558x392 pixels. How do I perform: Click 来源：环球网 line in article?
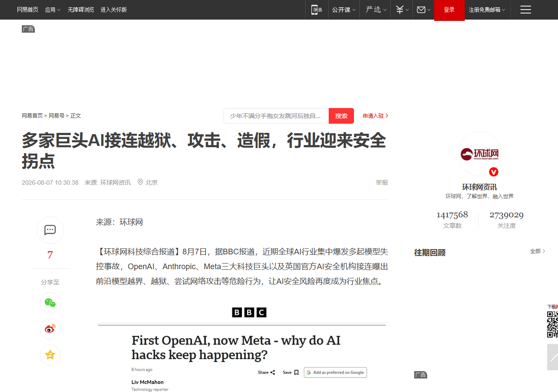[x=119, y=222]
